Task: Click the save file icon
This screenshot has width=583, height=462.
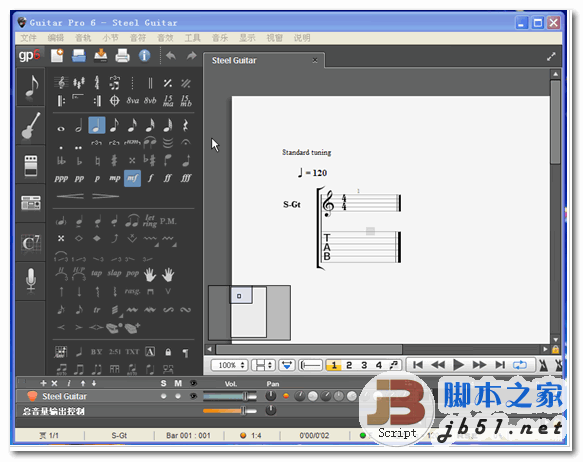Action: (101, 56)
